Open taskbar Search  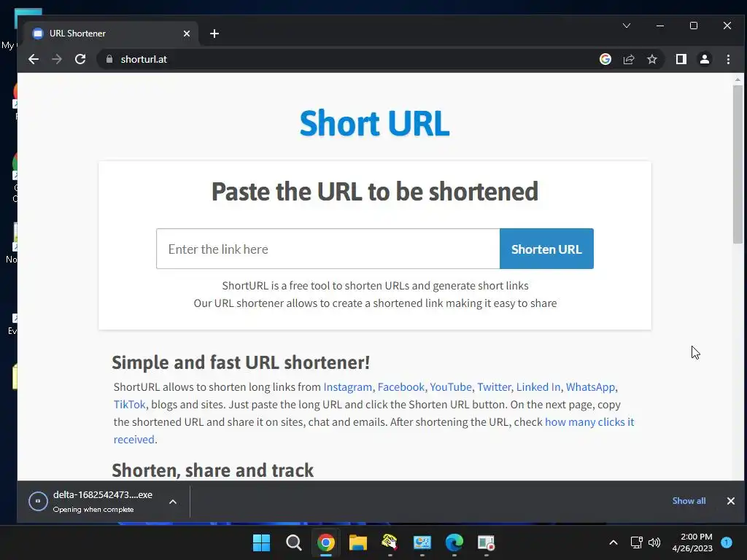[x=293, y=542]
